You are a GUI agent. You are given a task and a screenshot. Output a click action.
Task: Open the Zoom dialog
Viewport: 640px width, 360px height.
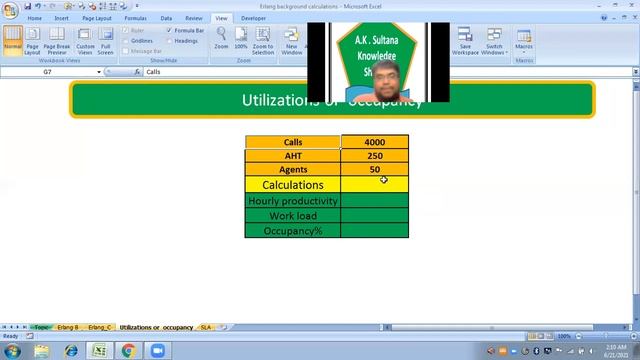tap(221, 39)
